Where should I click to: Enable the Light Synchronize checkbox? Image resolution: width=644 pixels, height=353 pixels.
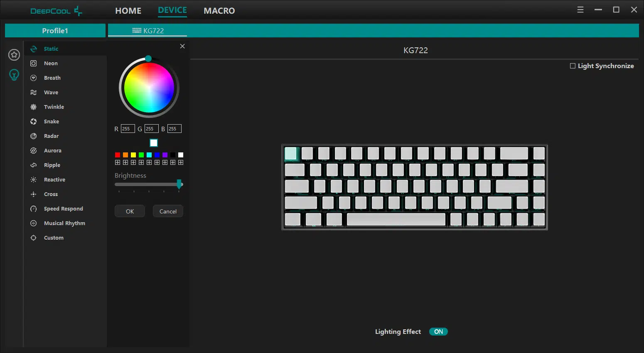point(573,66)
